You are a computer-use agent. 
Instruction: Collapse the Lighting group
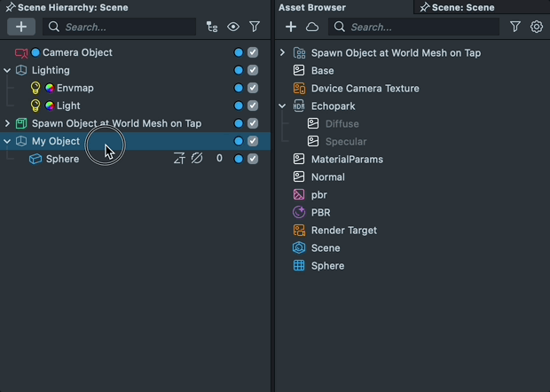pyautogui.click(x=7, y=70)
